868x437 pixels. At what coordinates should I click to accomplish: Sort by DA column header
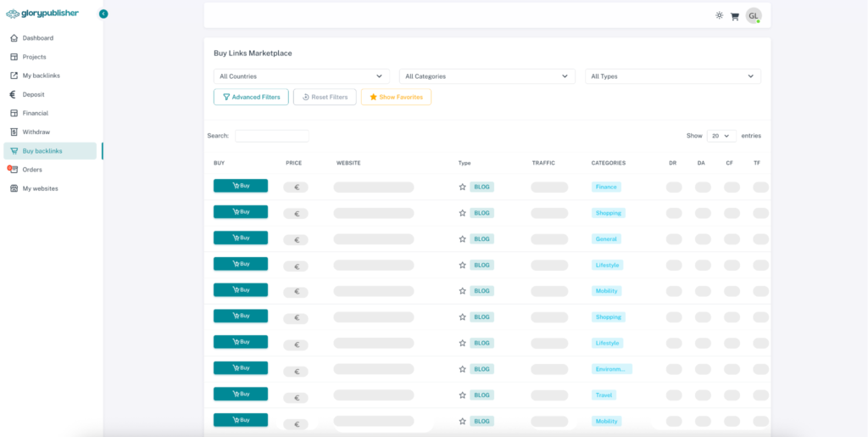701,163
